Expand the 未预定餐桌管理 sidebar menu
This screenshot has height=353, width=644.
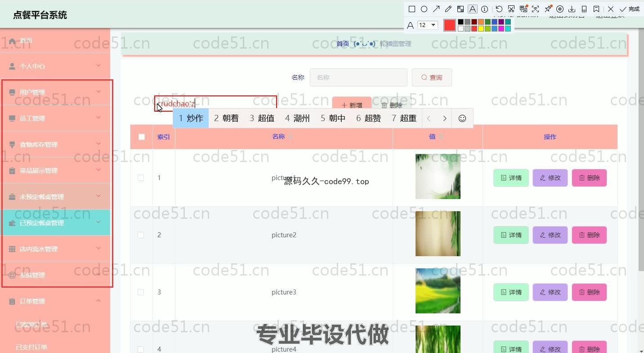(55, 197)
